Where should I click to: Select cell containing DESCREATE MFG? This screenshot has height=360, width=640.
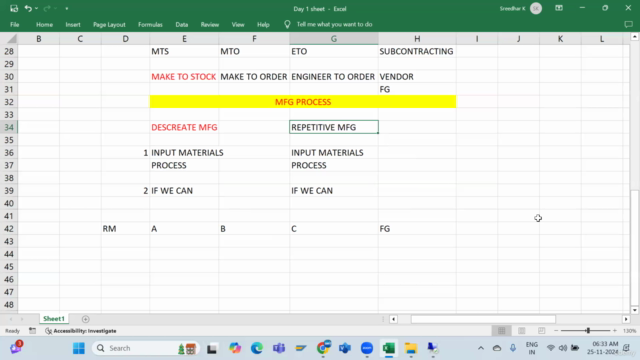coord(184,127)
